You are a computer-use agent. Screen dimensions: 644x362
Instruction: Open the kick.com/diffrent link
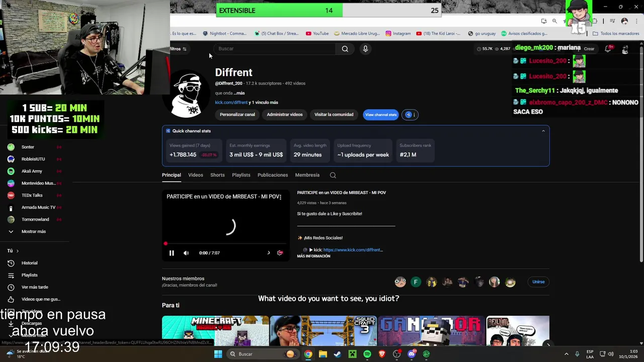(231, 103)
